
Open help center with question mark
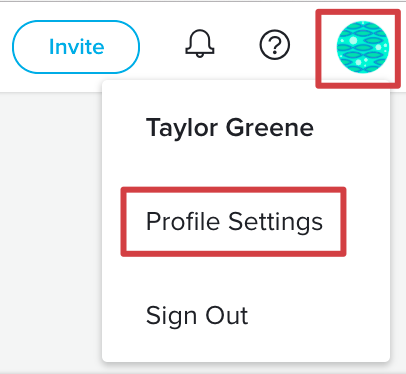tap(275, 45)
